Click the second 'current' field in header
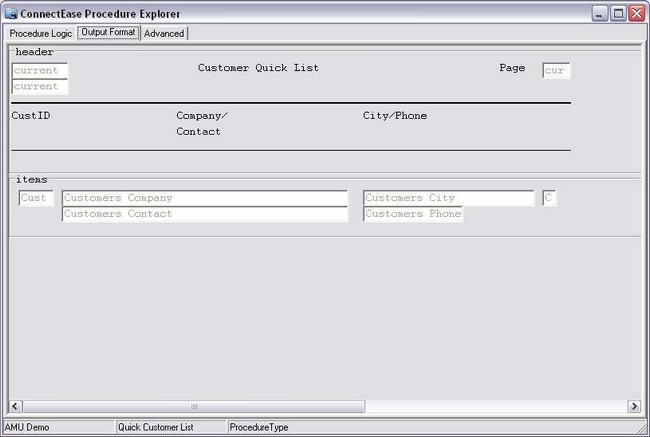650x437 pixels. point(40,87)
